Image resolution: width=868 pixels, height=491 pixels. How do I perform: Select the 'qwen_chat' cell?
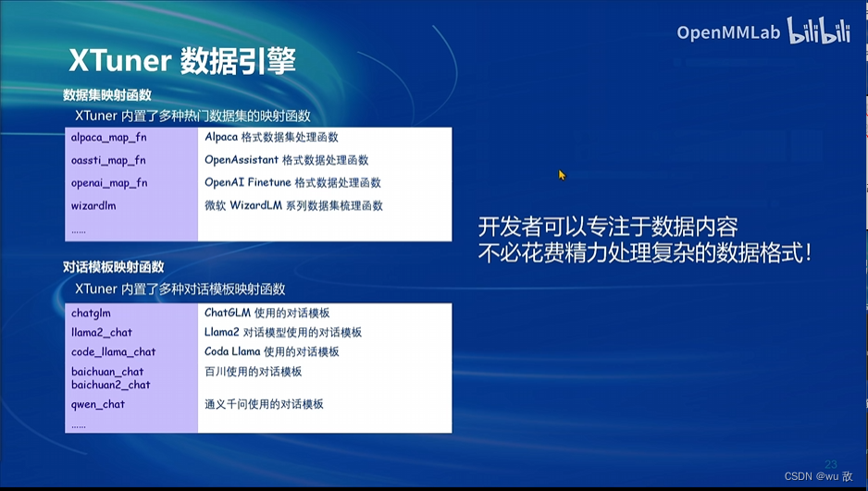(x=98, y=404)
